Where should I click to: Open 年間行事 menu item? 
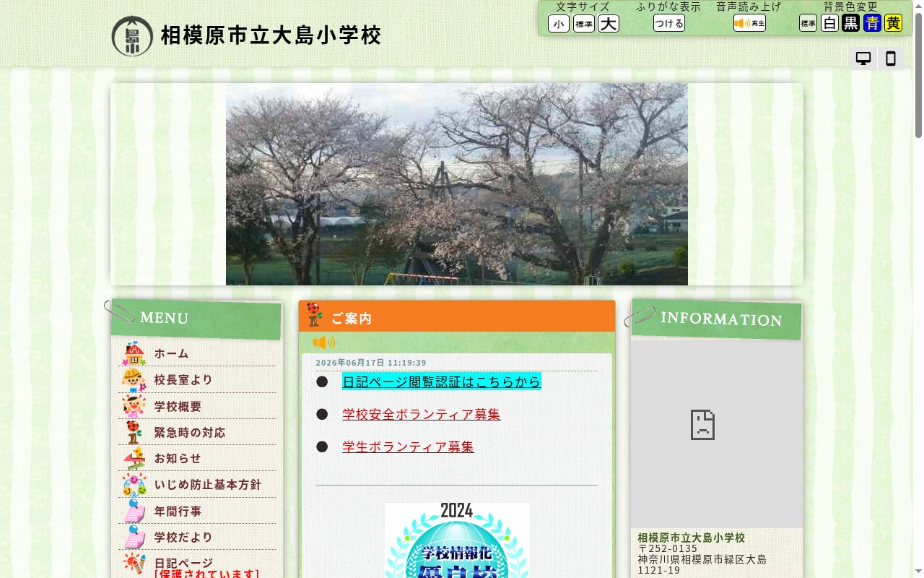(197, 511)
